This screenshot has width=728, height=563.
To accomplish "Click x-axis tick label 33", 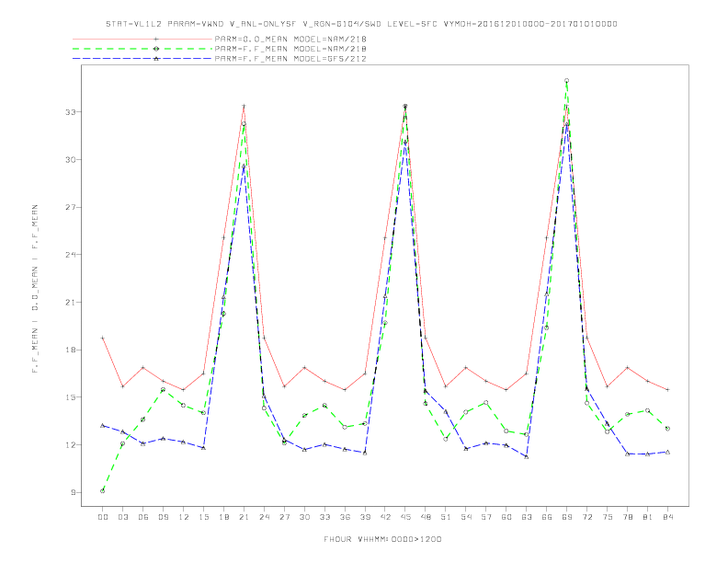I will pos(324,517).
